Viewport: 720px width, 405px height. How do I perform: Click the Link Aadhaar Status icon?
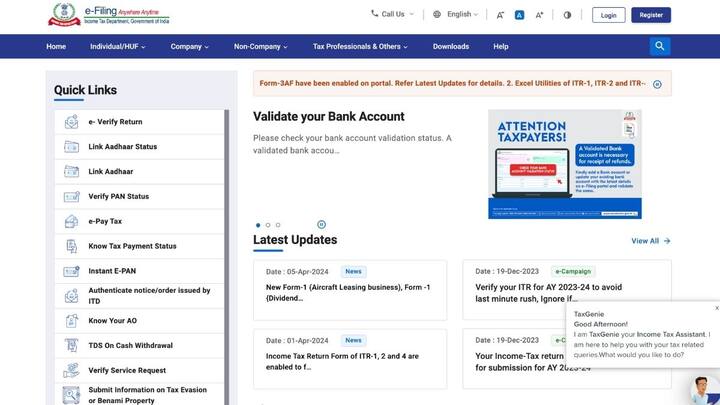(x=71, y=146)
